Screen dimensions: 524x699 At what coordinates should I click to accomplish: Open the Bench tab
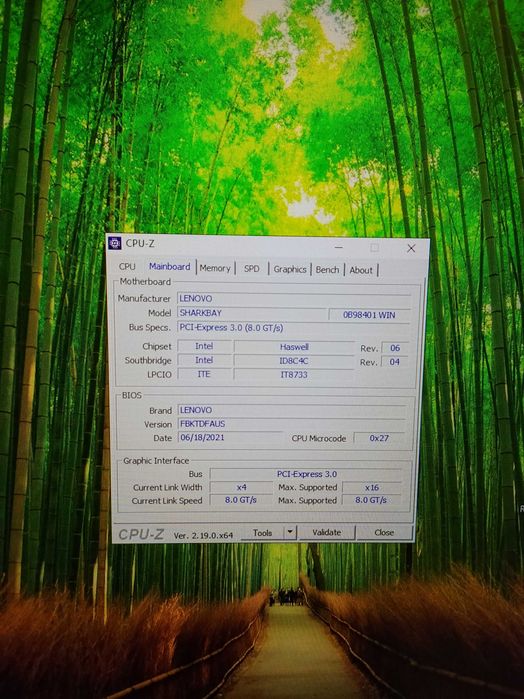click(x=327, y=270)
